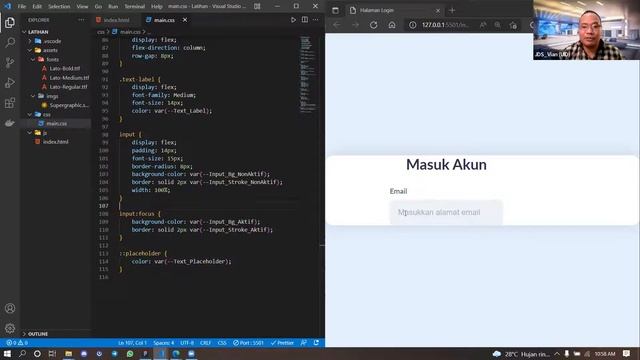
Task: Click the code minimap
Action: pyautogui.click(x=308, y=74)
